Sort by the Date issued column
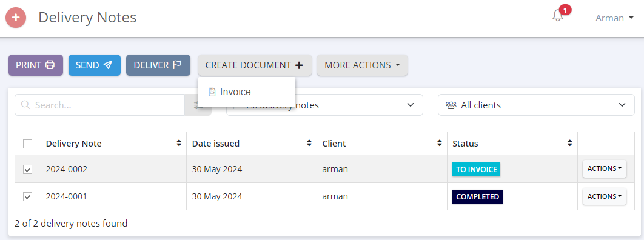Screen dimensions: 644x240 click(252, 144)
